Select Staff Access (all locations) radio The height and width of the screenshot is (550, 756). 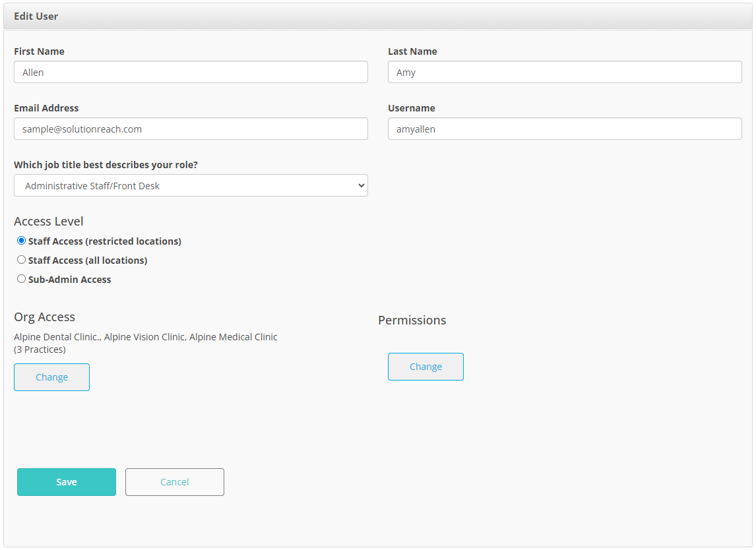pos(21,260)
